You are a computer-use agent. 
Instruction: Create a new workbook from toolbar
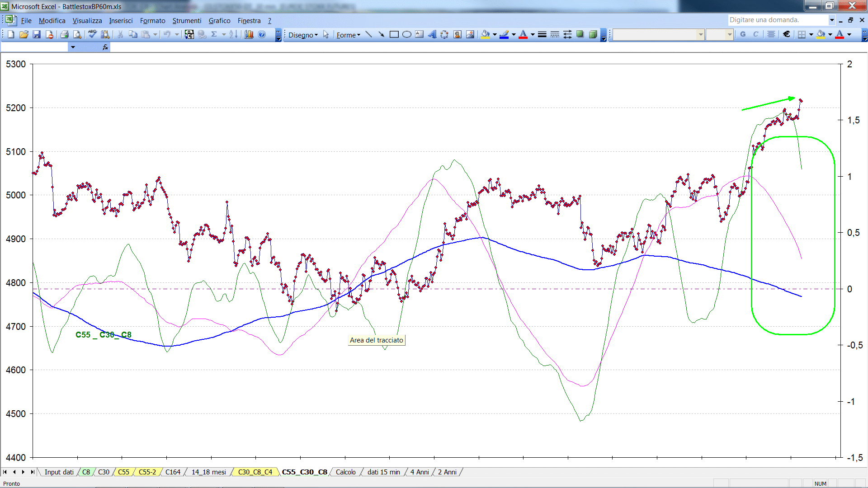[11, 34]
